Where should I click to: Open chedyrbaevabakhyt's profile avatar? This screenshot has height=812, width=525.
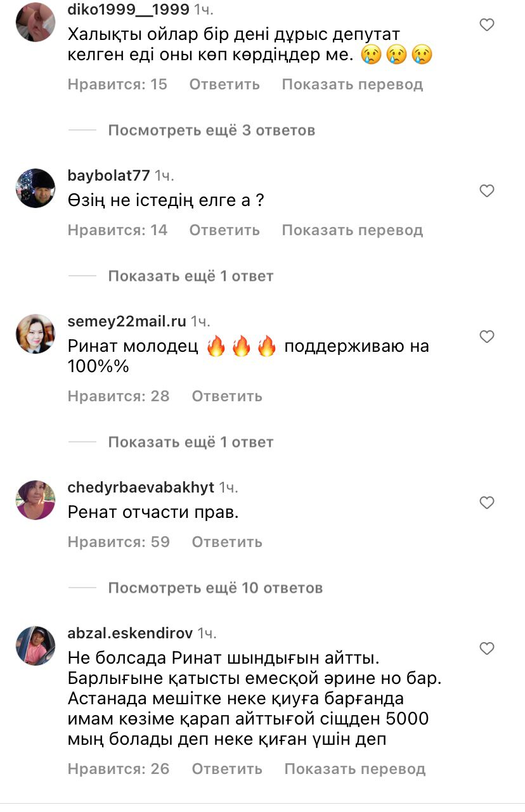point(36,500)
